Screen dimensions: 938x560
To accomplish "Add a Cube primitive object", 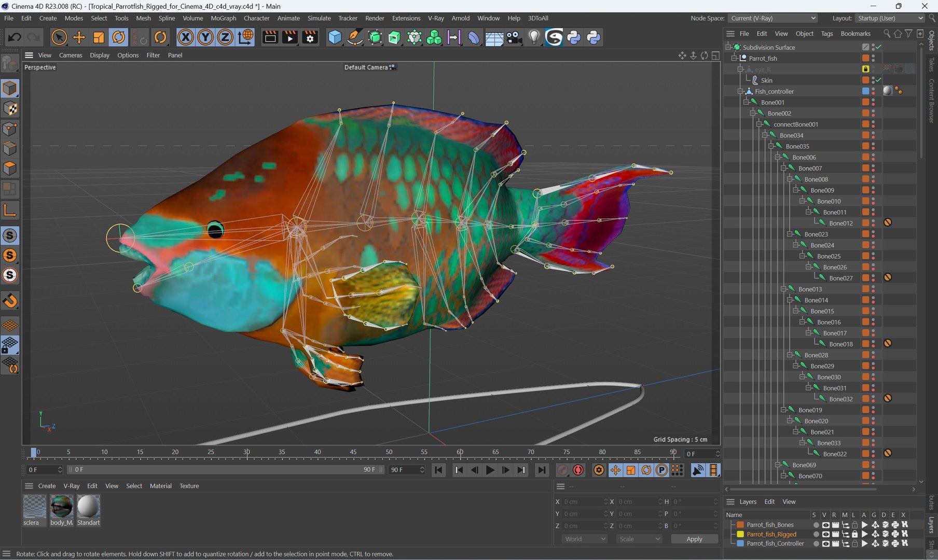I will (335, 37).
